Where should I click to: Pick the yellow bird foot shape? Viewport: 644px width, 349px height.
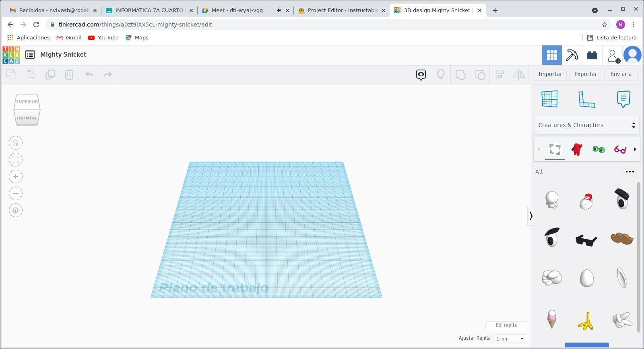(x=586, y=321)
